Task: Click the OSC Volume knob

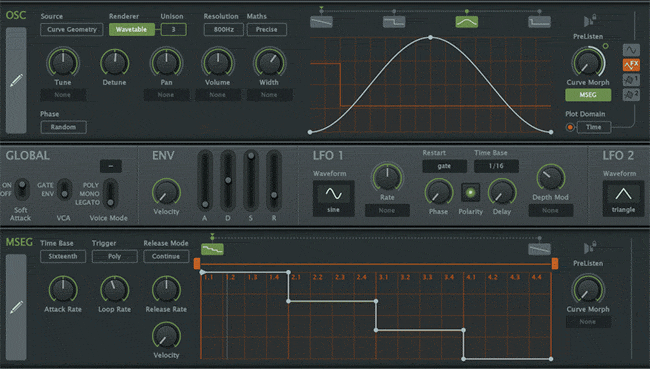Action: (x=218, y=62)
